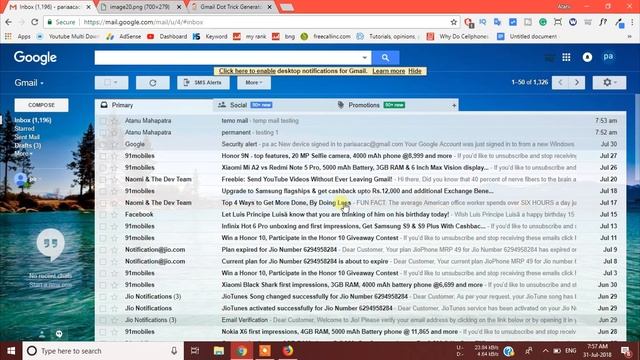Click the blue search magnifier button
This screenshot has width=640, height=360.
[x=385, y=58]
